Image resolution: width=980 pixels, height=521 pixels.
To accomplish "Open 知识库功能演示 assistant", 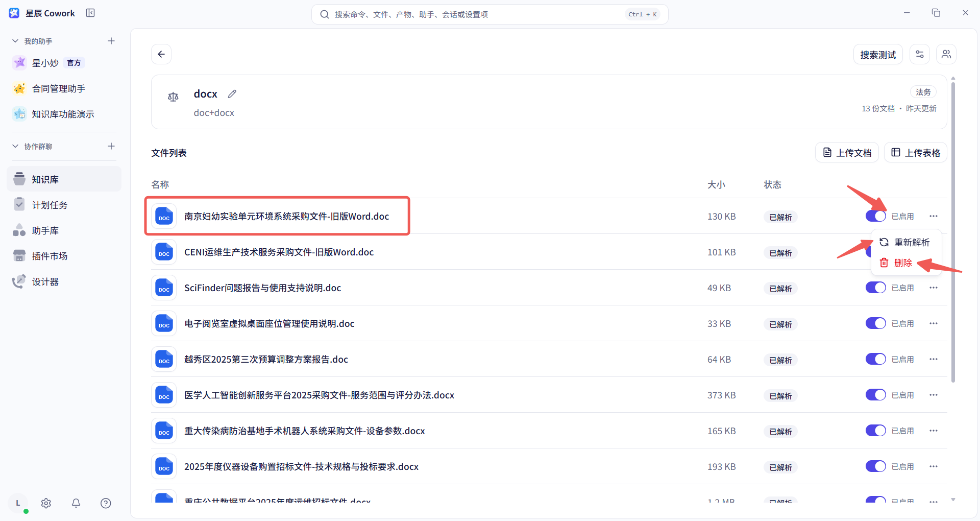I will point(64,114).
